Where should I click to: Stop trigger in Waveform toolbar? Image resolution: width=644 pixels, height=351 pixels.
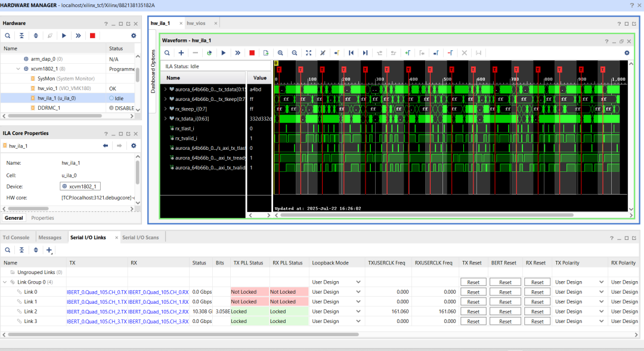coord(252,53)
